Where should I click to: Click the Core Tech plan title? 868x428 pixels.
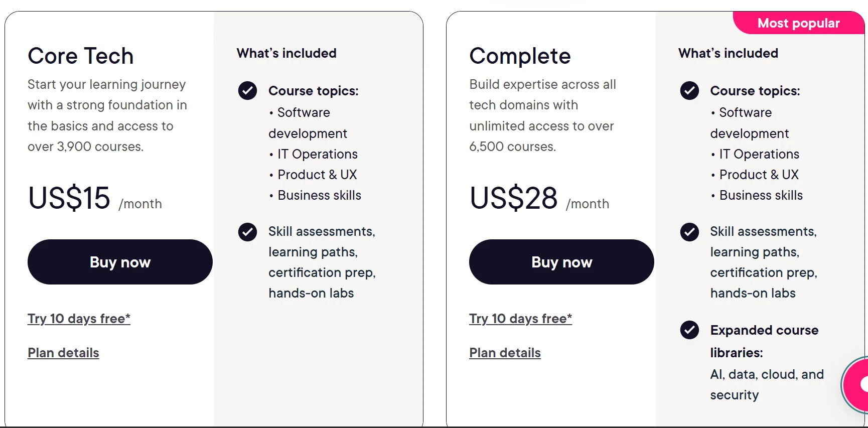(x=81, y=56)
